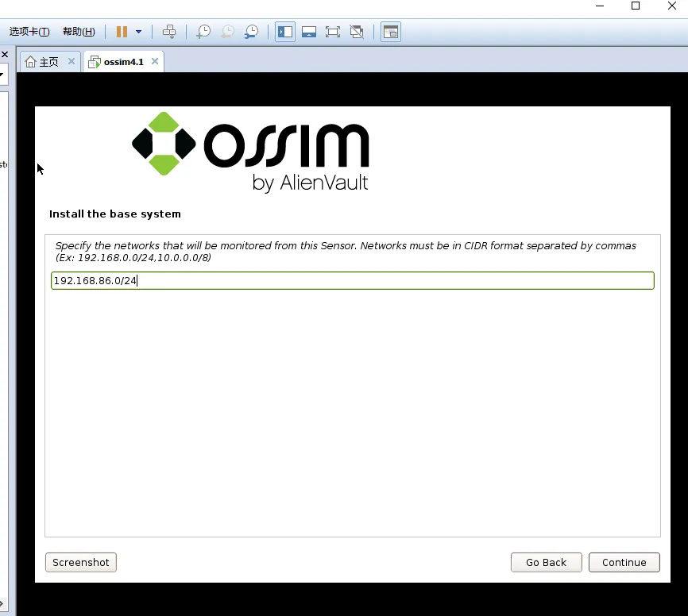Viewport: 688px width, 616px height.
Task: Click the VM icon on ossim4.1 tab
Action: [95, 62]
